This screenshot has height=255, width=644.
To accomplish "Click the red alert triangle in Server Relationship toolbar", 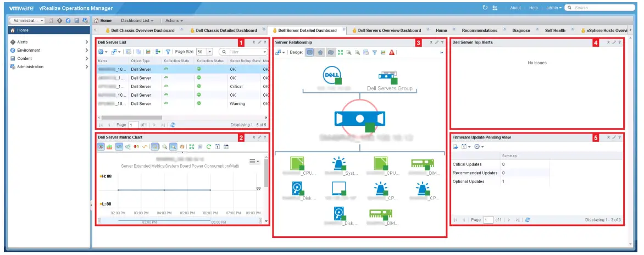I will pyautogui.click(x=392, y=52).
